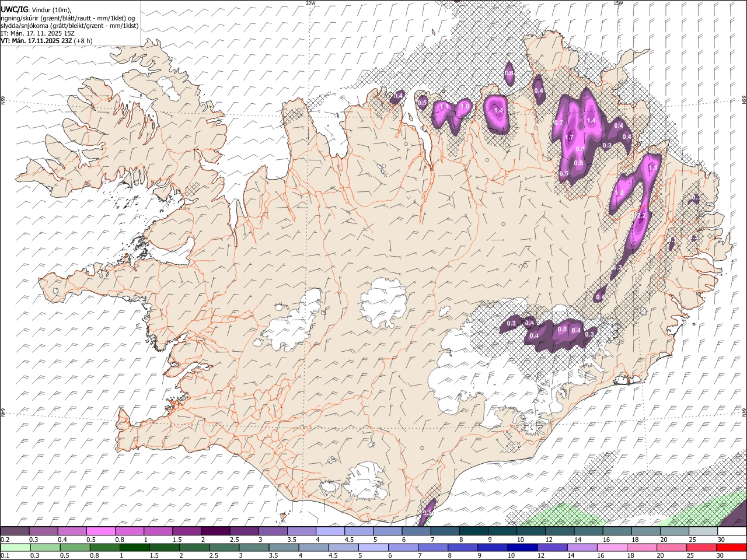Screen dimensions: 747x560
Task: Pick the snow legend swatch for 4.5–5 mm
Action: [x=359, y=531]
